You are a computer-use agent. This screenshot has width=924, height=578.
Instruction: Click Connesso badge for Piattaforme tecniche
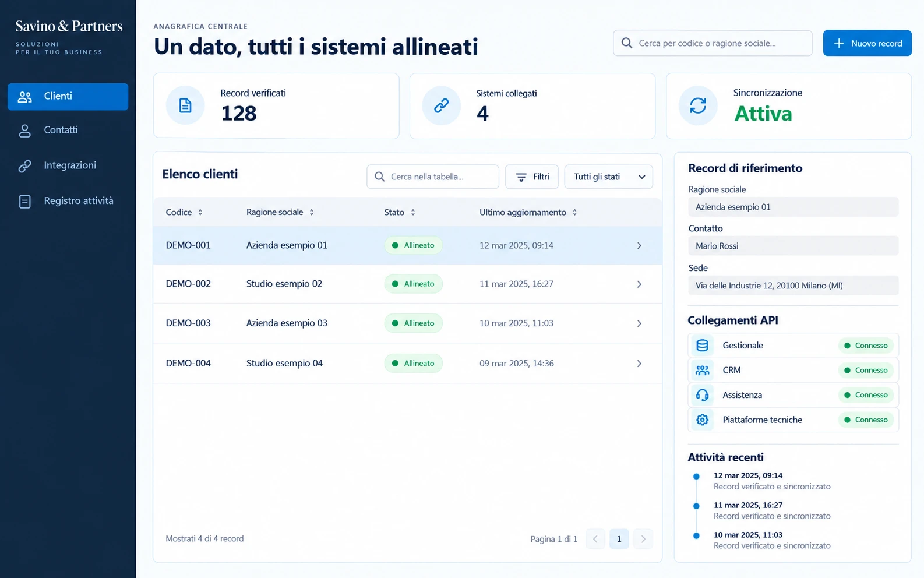pyautogui.click(x=866, y=420)
